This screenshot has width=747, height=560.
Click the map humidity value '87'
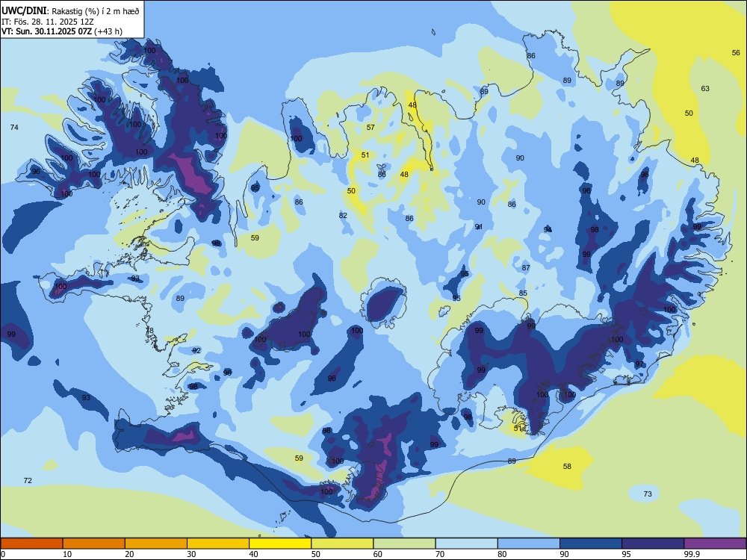point(526,267)
